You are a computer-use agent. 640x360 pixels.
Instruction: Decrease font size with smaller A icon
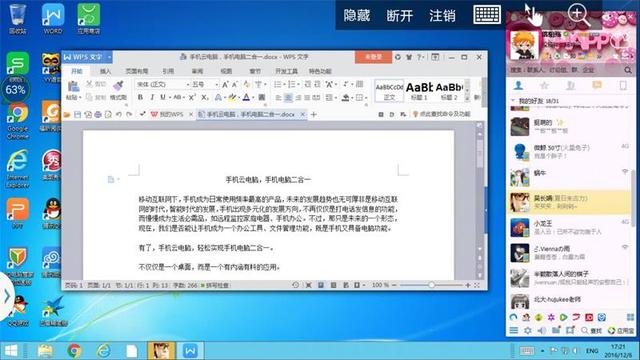(x=235, y=84)
